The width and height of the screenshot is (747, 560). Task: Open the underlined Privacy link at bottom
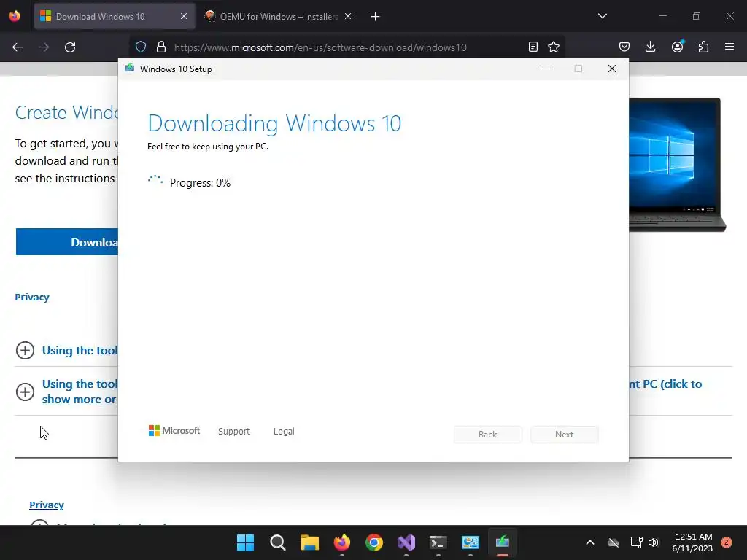(x=47, y=505)
